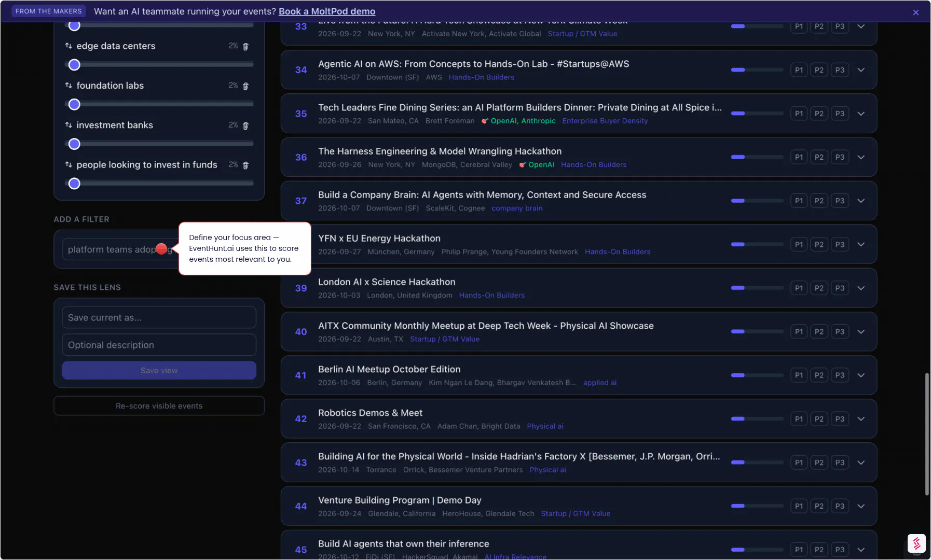The height and width of the screenshot is (560, 931).
Task: Mark Venture Building Program Demo Day P2
Action: (819, 506)
